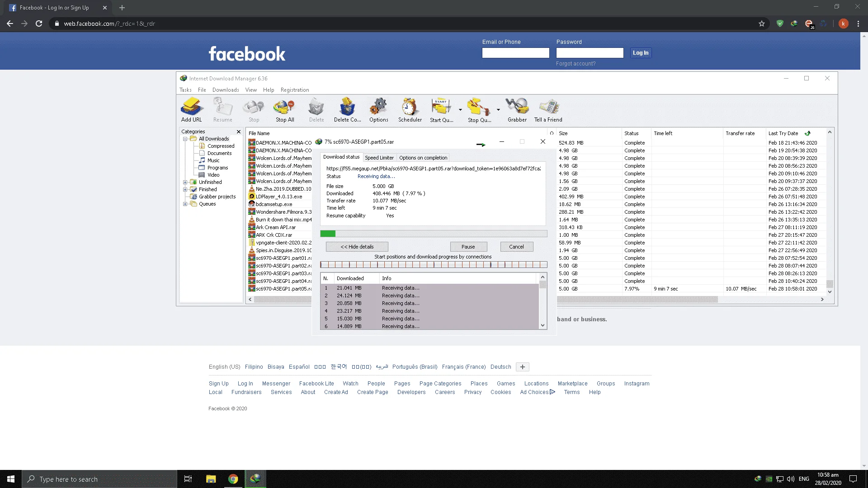Click the Chrome address bar
Screen dimensions: 868x488
tap(407, 23)
